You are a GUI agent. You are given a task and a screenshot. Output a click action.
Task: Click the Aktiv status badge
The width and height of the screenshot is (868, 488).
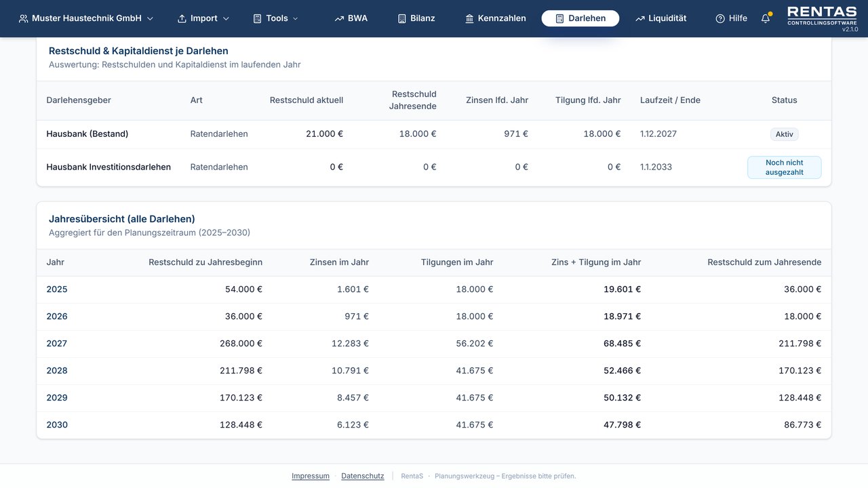pyautogui.click(x=785, y=134)
